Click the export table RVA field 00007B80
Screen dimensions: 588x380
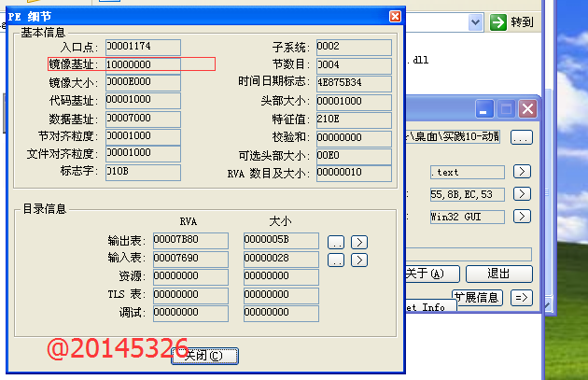pos(189,241)
